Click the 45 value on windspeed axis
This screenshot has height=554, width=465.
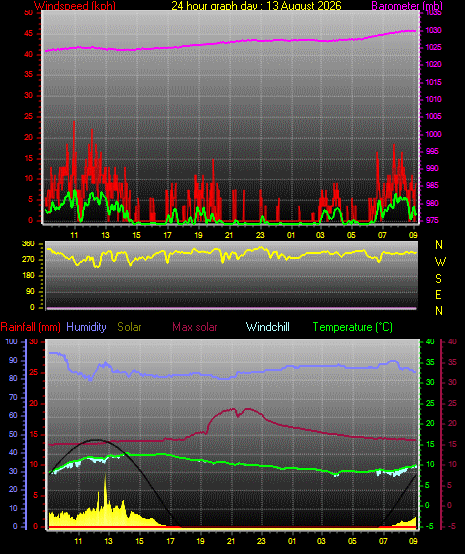point(28,34)
